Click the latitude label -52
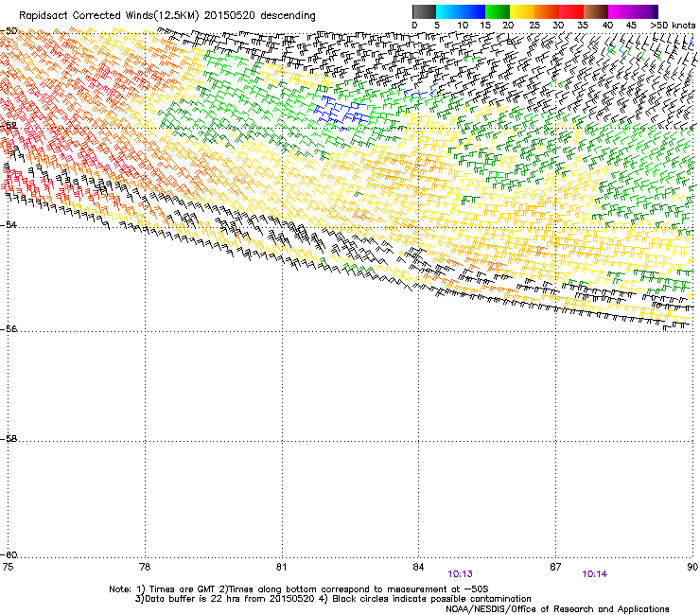 (x=9, y=126)
